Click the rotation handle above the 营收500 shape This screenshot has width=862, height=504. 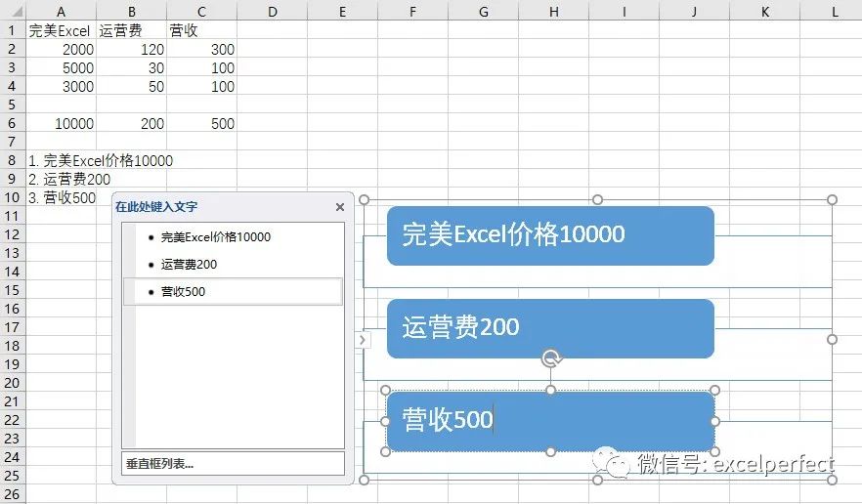pos(551,358)
